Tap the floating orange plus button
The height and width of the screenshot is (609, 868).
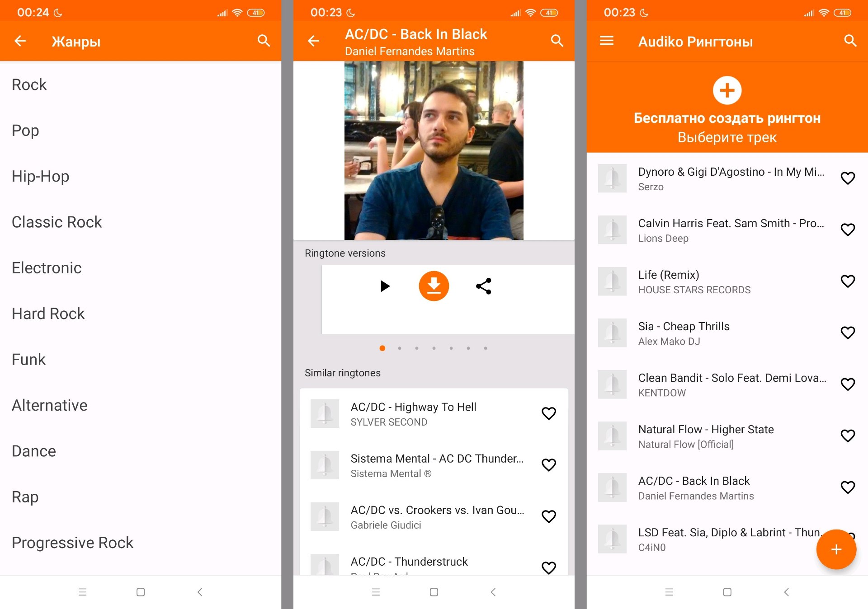[836, 549]
